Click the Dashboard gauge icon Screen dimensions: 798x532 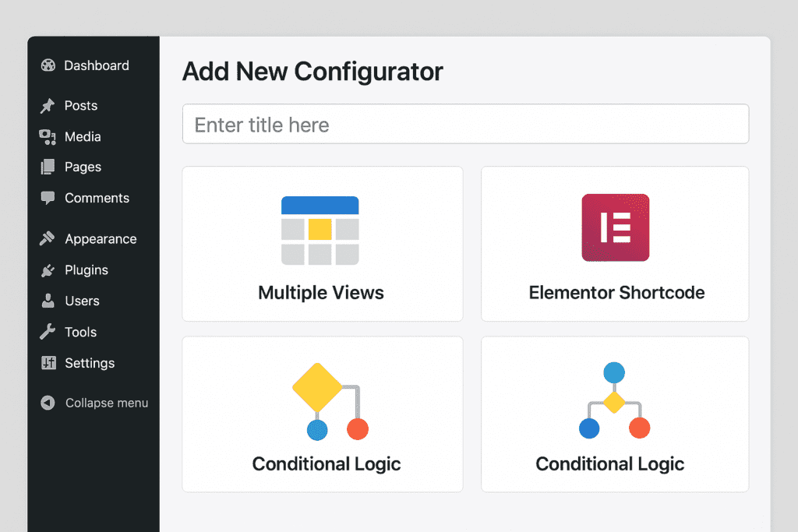48,66
